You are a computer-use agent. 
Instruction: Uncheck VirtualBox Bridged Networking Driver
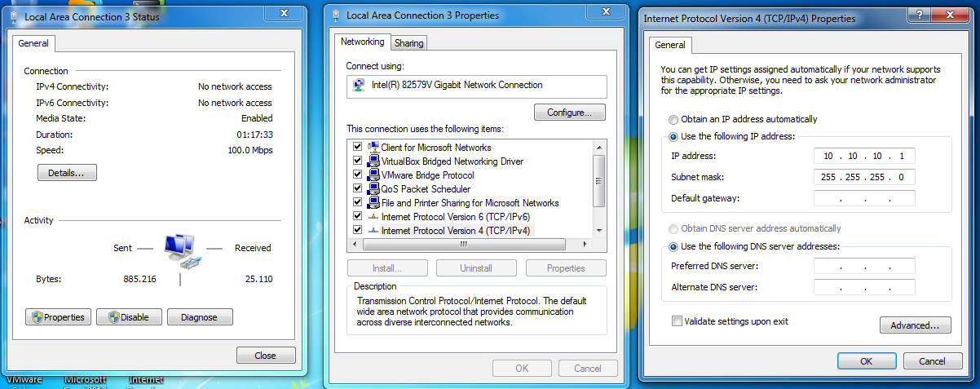point(357,161)
